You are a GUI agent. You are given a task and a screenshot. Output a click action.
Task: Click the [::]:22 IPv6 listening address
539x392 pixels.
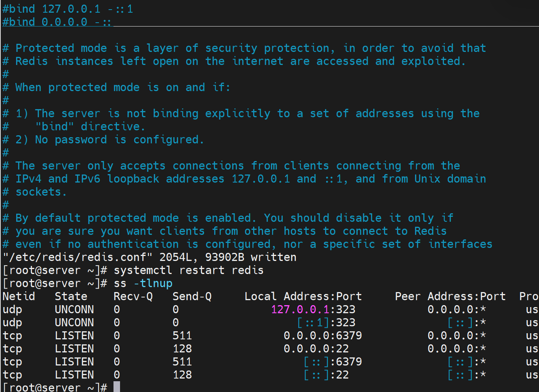click(326, 375)
